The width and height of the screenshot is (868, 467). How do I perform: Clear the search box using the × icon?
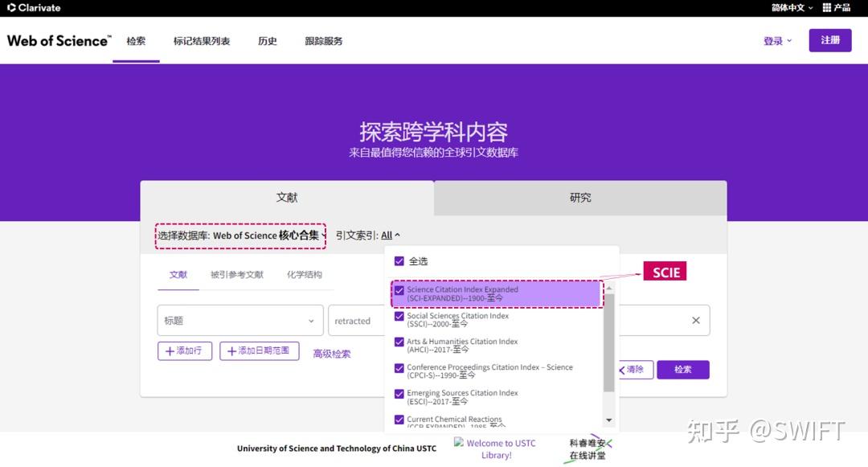[x=696, y=320]
